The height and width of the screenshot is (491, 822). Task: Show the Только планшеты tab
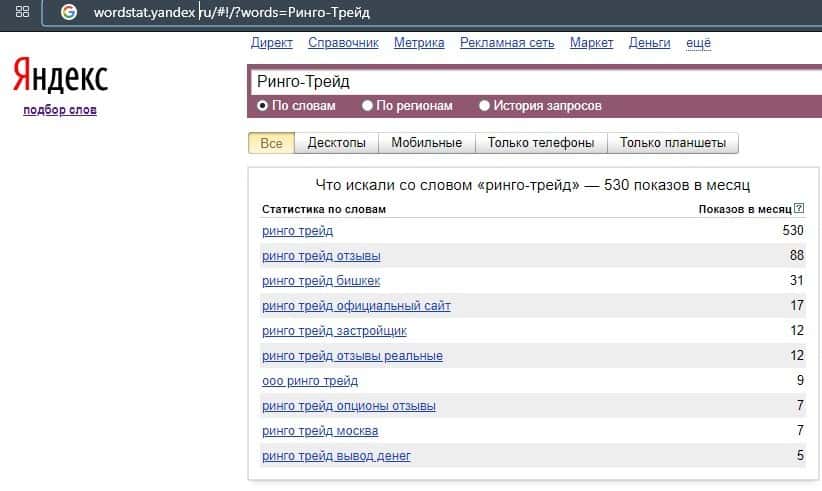point(672,143)
